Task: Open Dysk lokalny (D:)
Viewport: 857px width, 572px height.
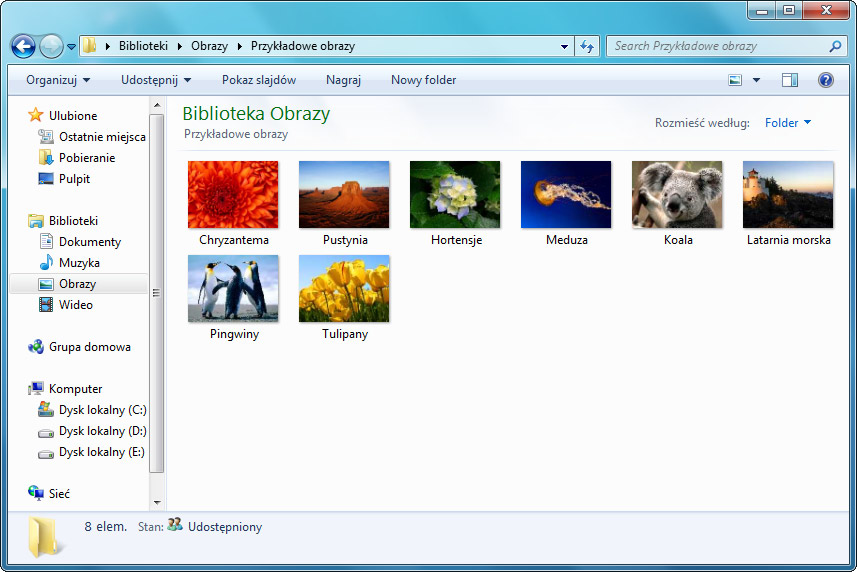Action: coord(103,431)
